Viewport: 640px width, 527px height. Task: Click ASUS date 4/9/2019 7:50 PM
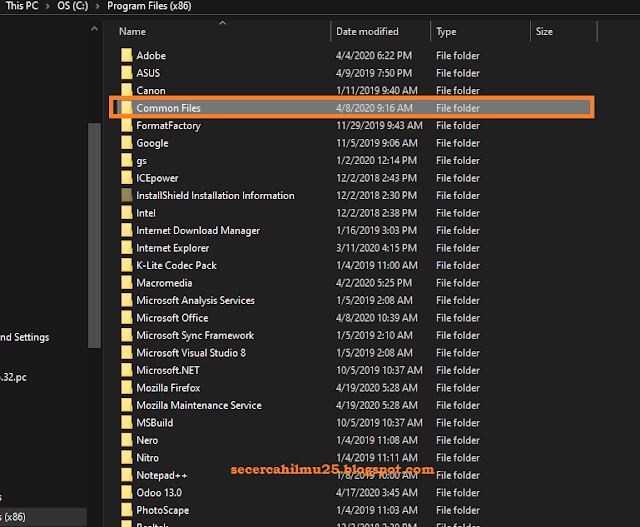tap(374, 73)
